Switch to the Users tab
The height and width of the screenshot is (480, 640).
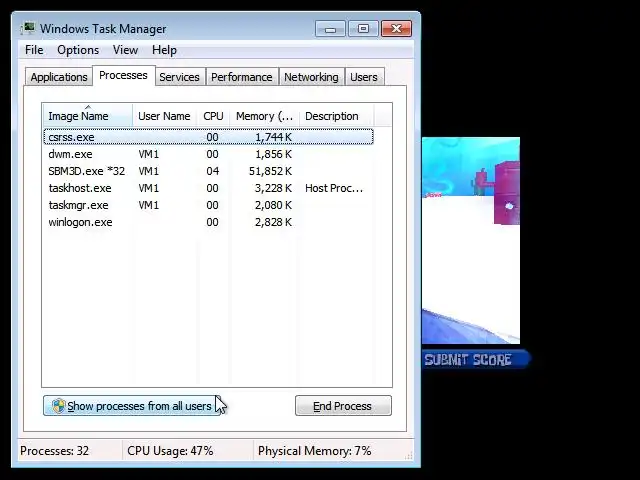(x=364, y=77)
